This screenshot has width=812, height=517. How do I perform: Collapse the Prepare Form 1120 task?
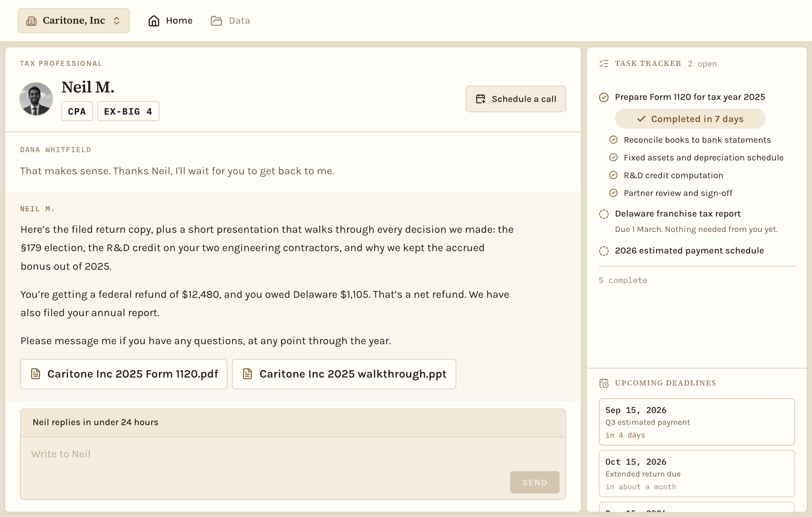pyautogui.click(x=690, y=97)
